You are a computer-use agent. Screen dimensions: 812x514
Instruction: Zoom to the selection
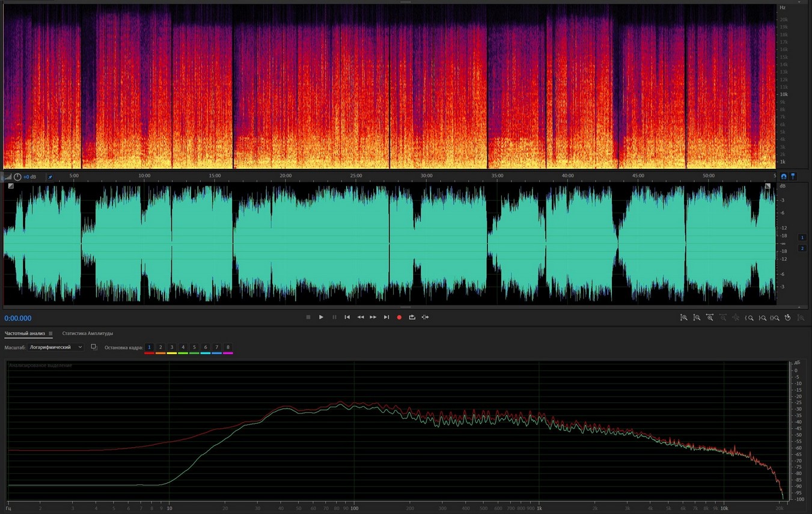click(x=775, y=317)
